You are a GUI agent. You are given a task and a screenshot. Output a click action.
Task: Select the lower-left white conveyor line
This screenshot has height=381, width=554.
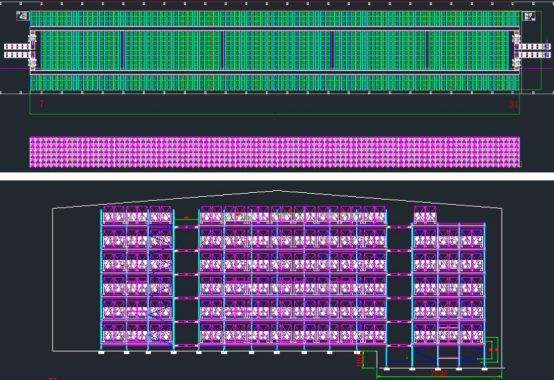[x=18, y=55]
